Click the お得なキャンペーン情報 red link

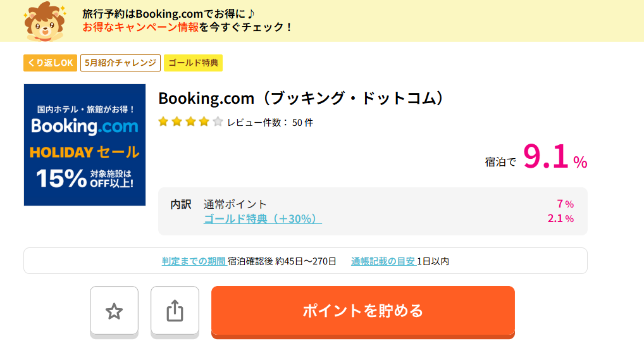[x=140, y=27]
